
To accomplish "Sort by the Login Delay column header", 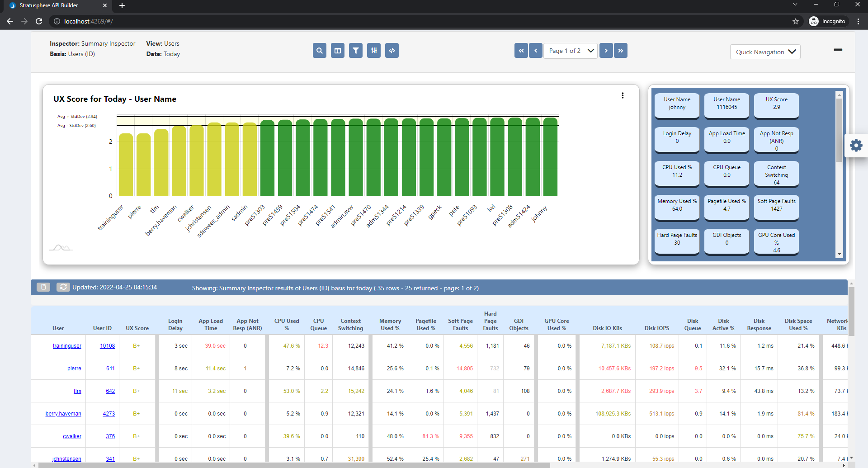I will pos(175,325).
